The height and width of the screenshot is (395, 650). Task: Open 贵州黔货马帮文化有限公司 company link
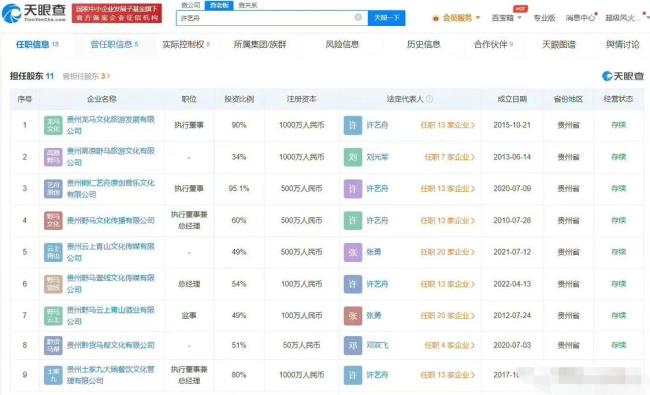click(110, 345)
